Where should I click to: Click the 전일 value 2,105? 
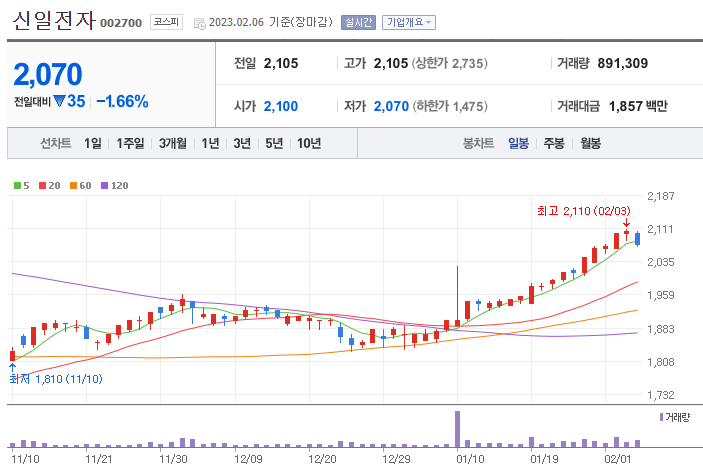(281, 63)
